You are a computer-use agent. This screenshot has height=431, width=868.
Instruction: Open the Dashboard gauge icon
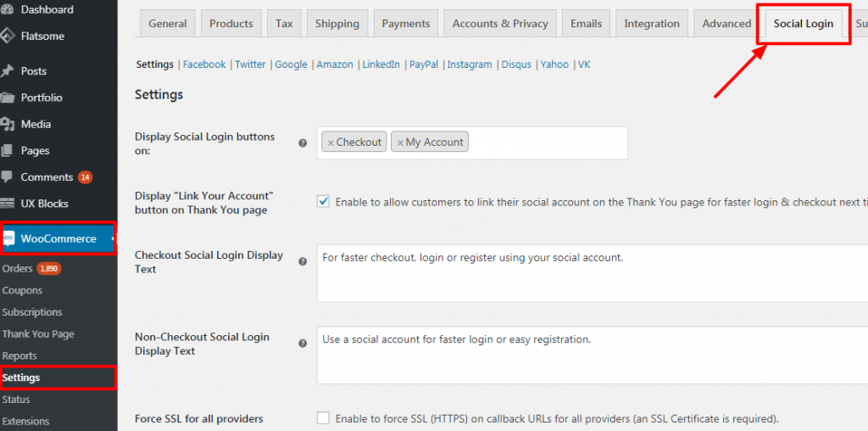point(7,9)
